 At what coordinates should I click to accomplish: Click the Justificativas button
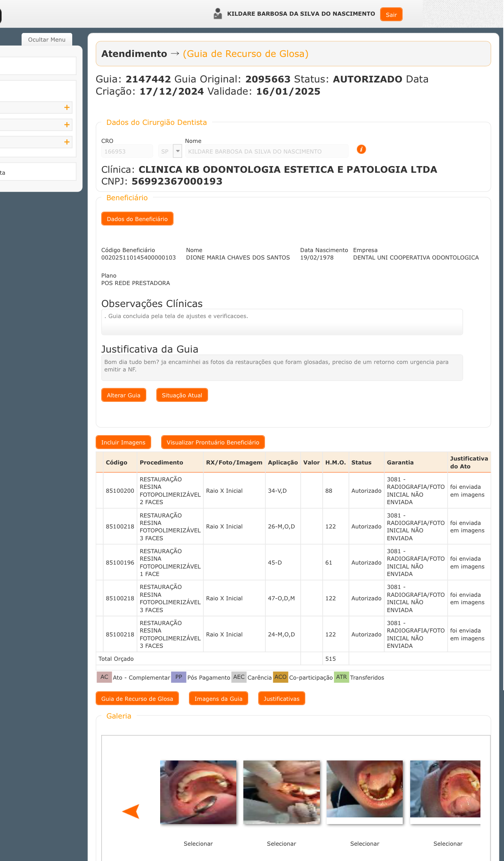coord(281,699)
